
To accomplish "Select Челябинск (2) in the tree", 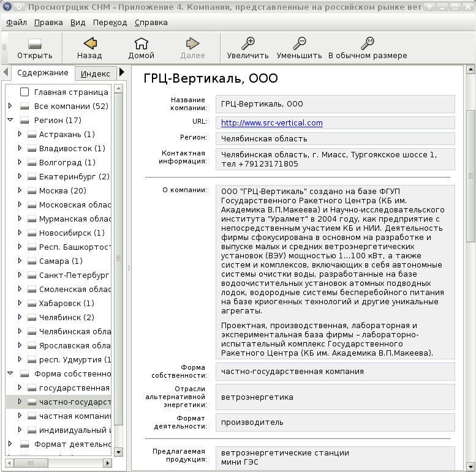I will click(67, 317).
